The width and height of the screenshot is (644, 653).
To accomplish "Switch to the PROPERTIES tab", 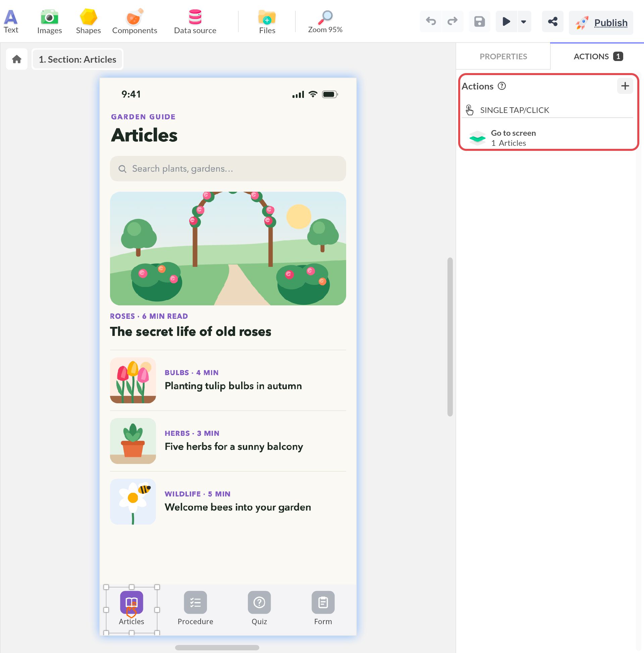I will 503,56.
